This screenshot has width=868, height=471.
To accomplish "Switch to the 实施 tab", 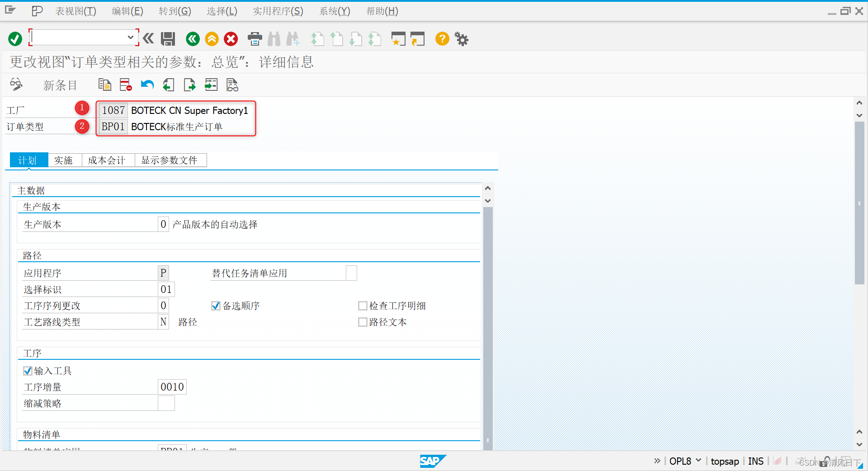I will pos(65,160).
